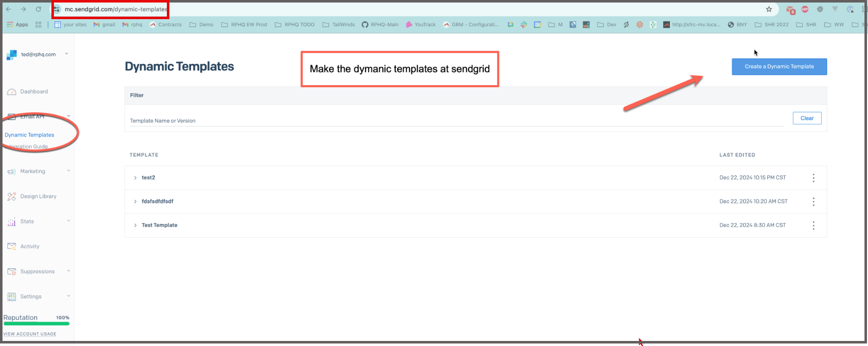The image size is (868, 346).
Task: Click the Design Library icon
Action: pos(12,196)
